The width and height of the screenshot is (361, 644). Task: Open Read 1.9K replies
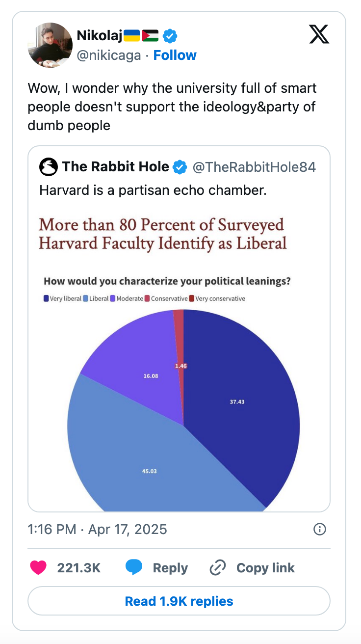click(180, 601)
